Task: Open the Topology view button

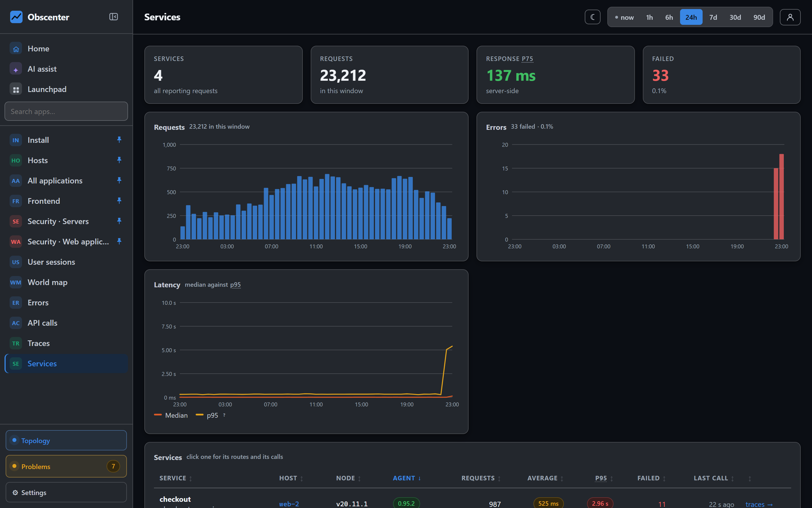Action: point(67,441)
